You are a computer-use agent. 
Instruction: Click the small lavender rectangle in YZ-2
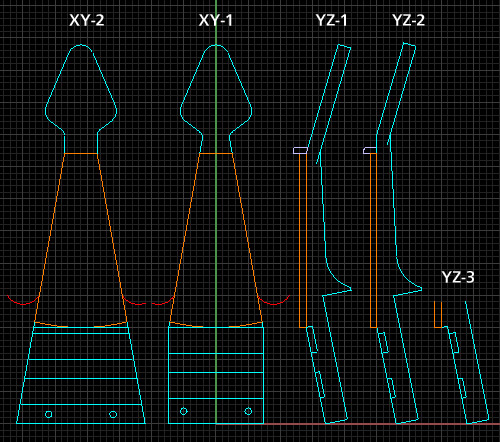370,150
